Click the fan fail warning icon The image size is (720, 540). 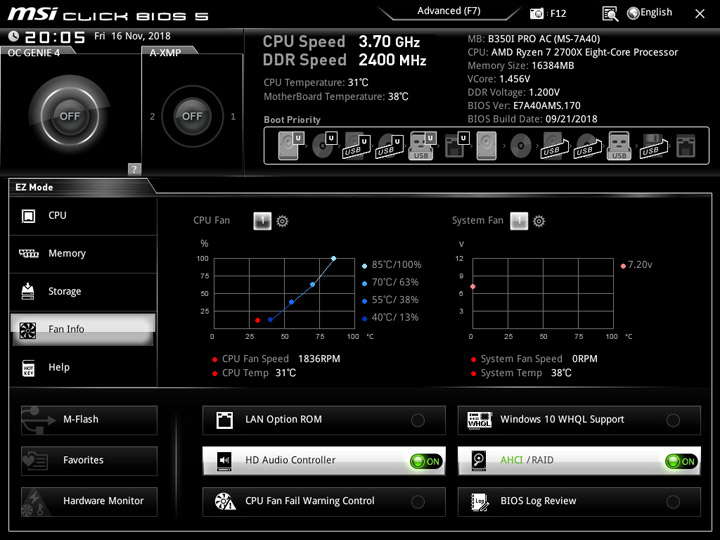(x=225, y=501)
